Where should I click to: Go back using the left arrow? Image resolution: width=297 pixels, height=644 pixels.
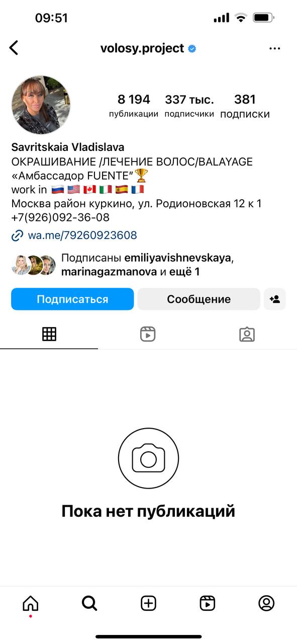pos(14,48)
